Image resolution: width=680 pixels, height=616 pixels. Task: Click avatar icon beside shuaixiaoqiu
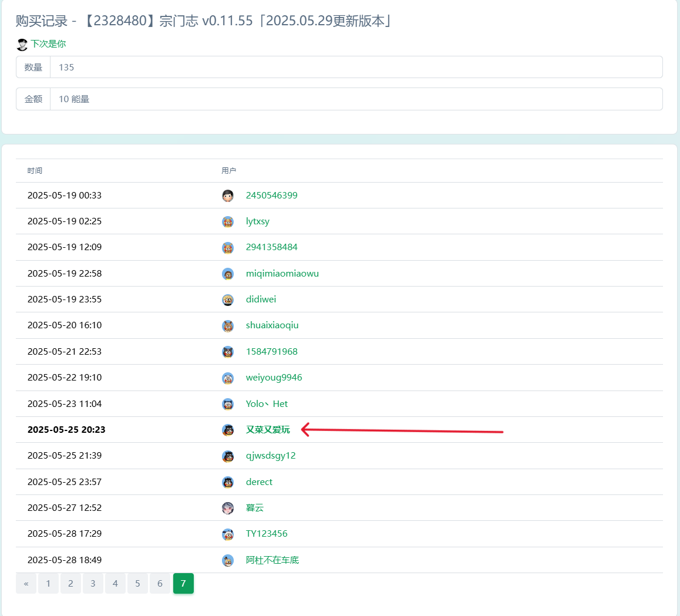click(228, 325)
